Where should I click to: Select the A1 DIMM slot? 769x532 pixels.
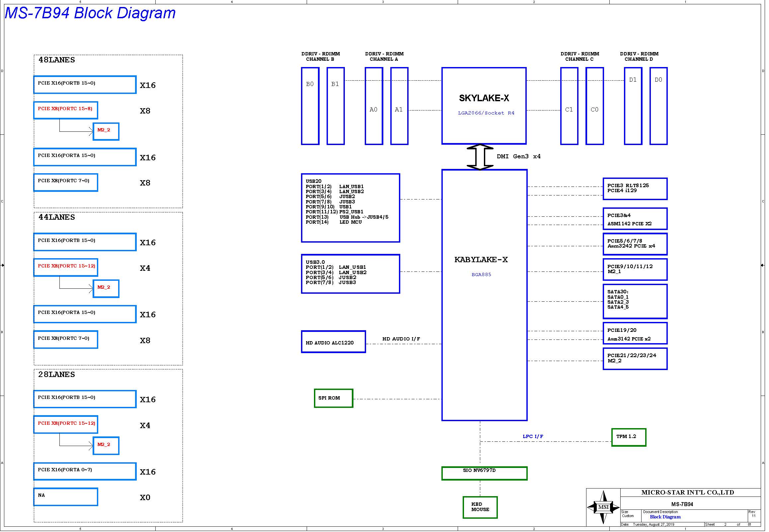click(399, 106)
